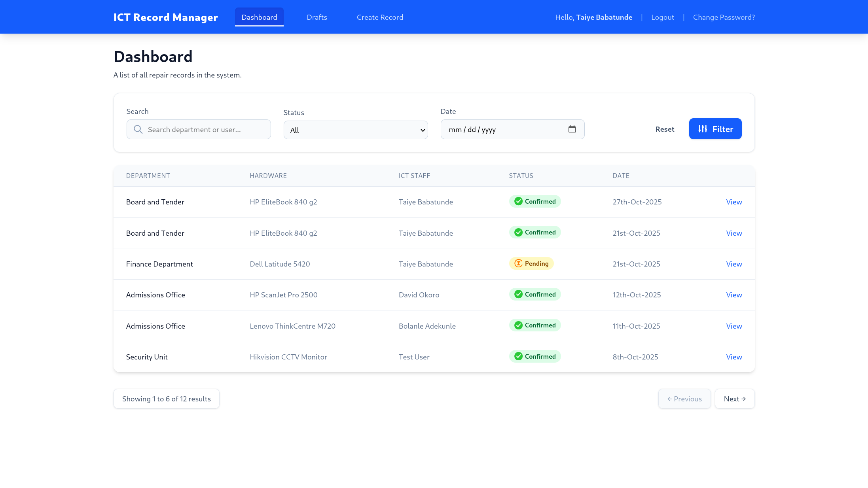Switch to the Drafts tab
Viewport: 868px width, 488px height.
coord(317,17)
